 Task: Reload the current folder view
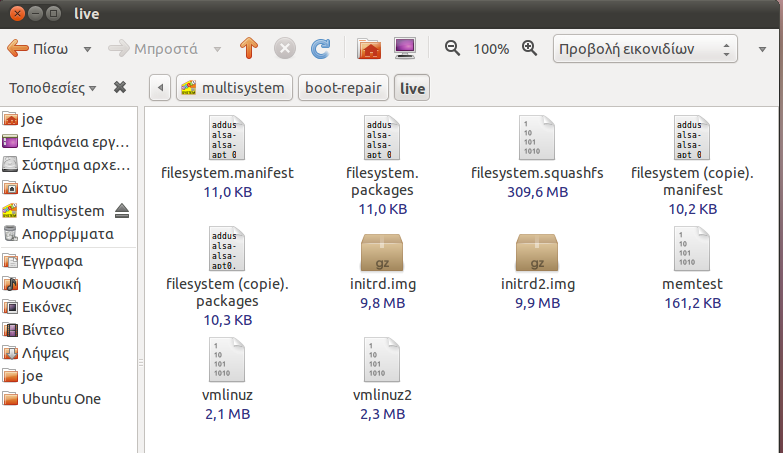[x=320, y=48]
